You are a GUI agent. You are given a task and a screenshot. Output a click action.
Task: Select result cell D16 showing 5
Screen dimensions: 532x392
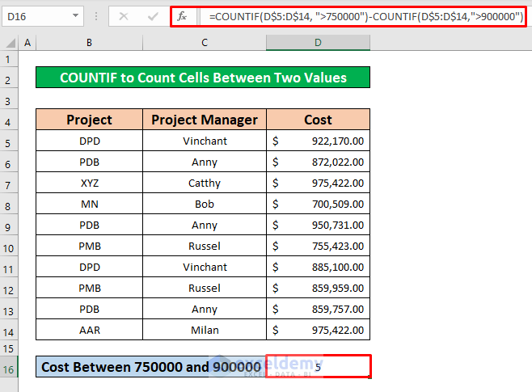click(x=318, y=367)
